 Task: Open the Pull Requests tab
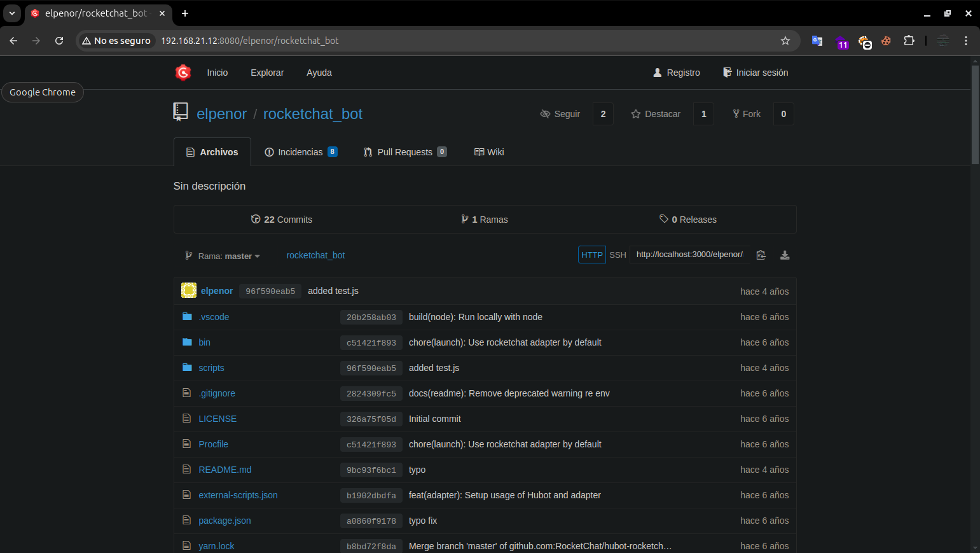tap(404, 152)
